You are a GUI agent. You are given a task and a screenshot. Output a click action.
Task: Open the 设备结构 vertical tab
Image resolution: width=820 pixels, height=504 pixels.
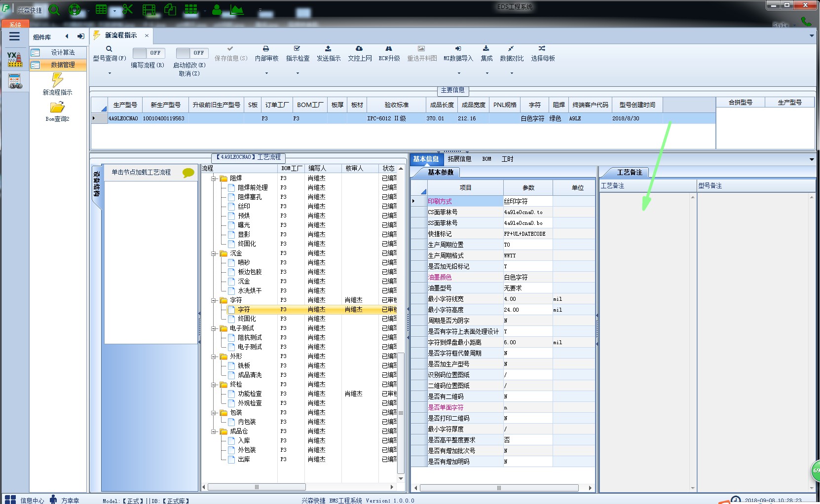97,184
